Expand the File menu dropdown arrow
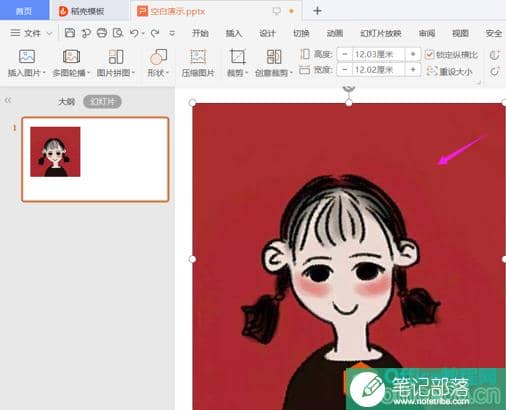This screenshot has width=506, height=410. pyautogui.click(x=49, y=33)
